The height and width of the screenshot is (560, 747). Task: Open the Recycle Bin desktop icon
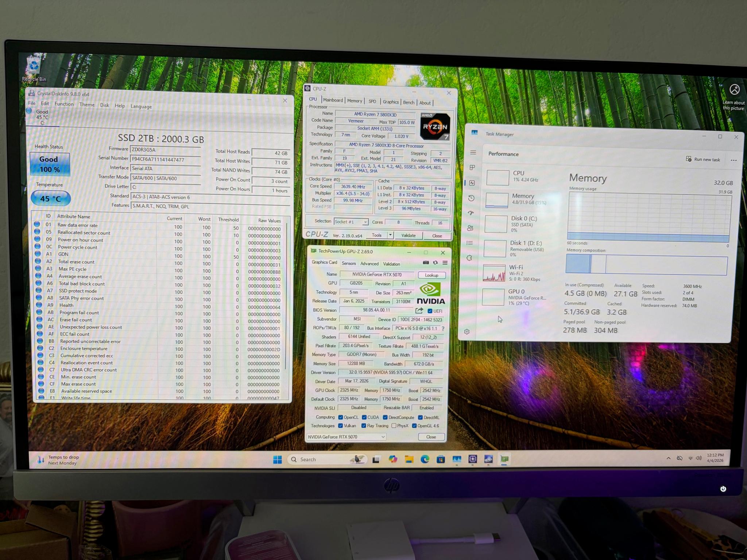pyautogui.click(x=34, y=69)
